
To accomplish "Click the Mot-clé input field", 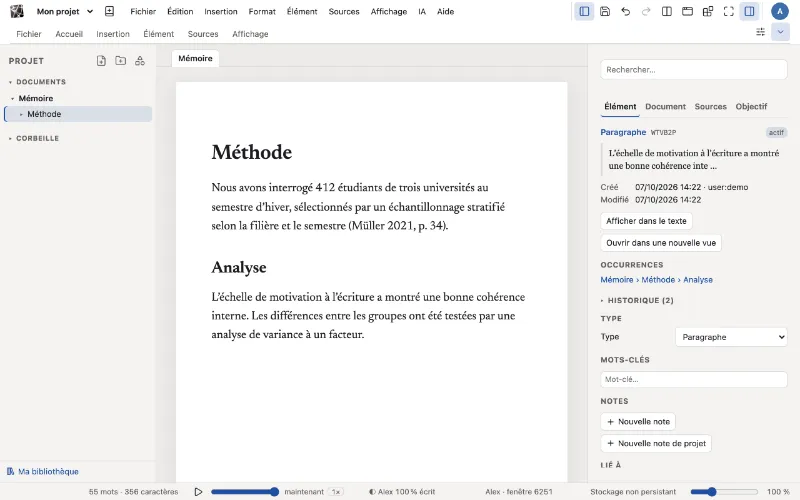I will [693, 379].
